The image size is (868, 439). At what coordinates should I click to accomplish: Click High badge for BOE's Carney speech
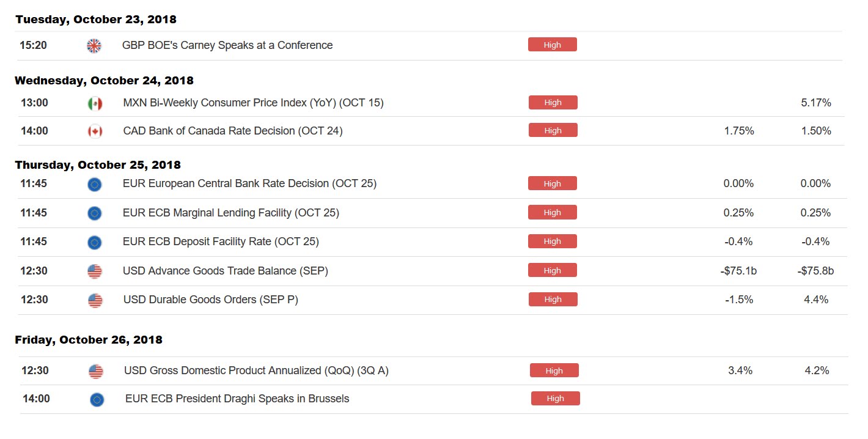pos(552,45)
